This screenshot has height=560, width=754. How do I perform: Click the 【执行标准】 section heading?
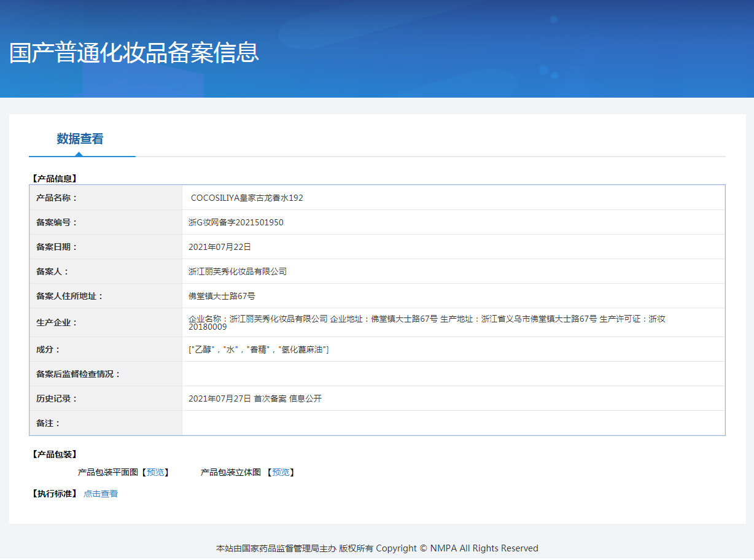click(x=54, y=494)
